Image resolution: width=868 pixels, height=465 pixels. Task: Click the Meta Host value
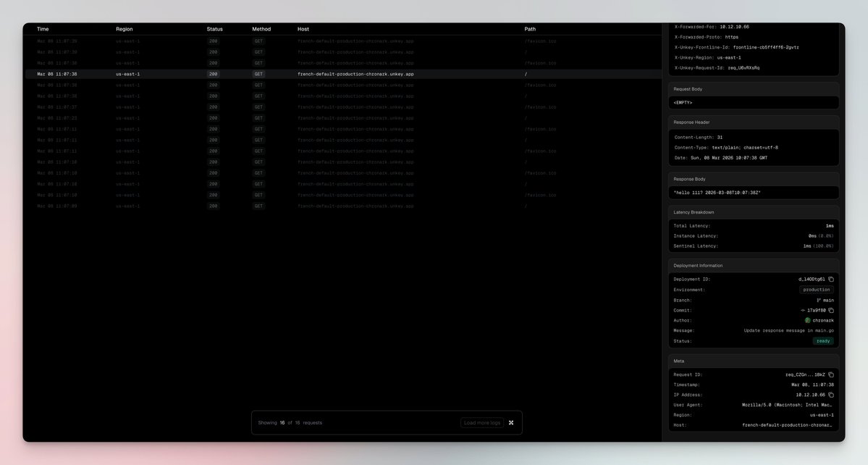coord(788,426)
